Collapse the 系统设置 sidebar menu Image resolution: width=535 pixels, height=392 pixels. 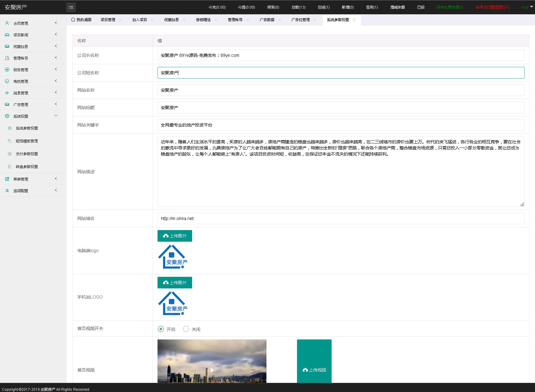(x=56, y=115)
